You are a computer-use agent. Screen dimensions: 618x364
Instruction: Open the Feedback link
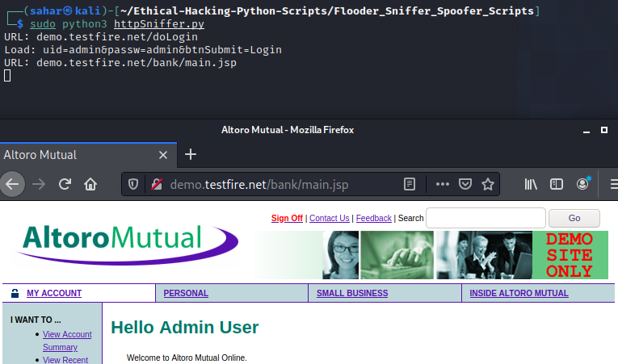point(374,218)
